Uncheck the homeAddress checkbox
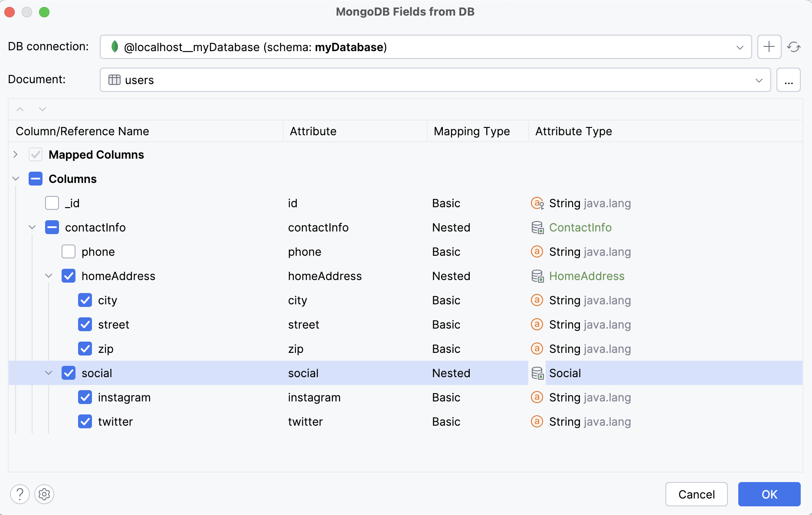The image size is (812, 515). pos(69,276)
